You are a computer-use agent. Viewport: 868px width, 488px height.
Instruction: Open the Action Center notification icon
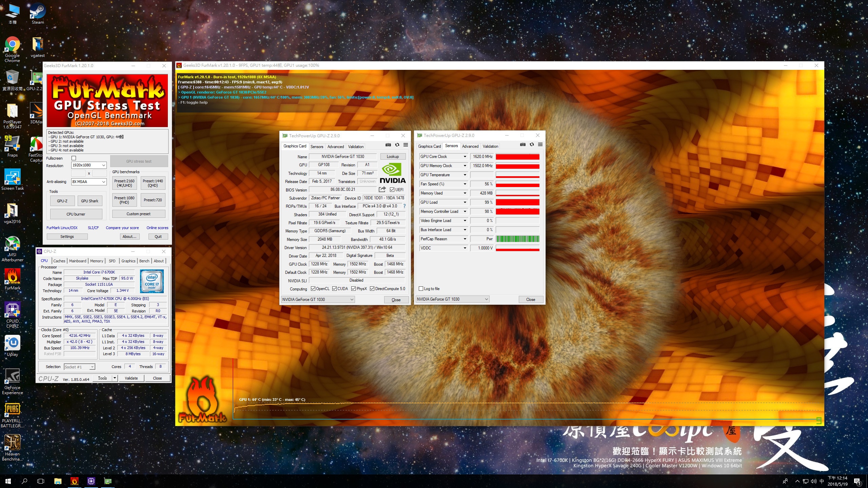tap(857, 481)
